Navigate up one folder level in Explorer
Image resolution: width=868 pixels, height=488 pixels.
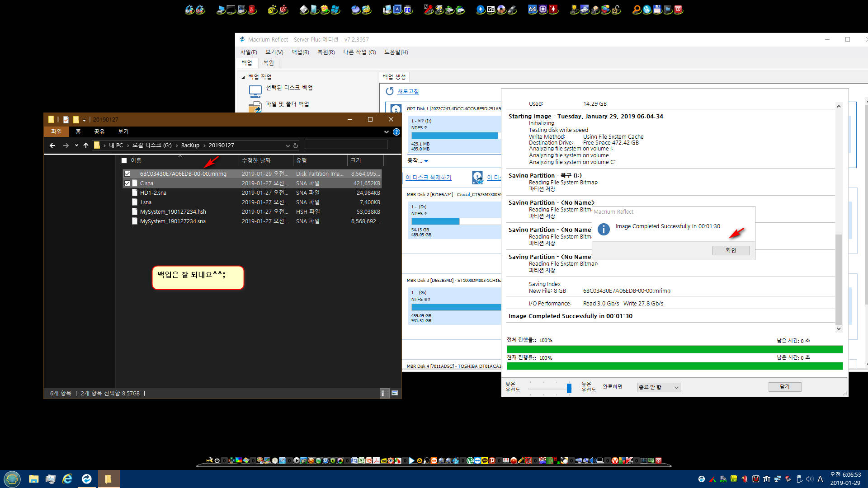(x=86, y=145)
